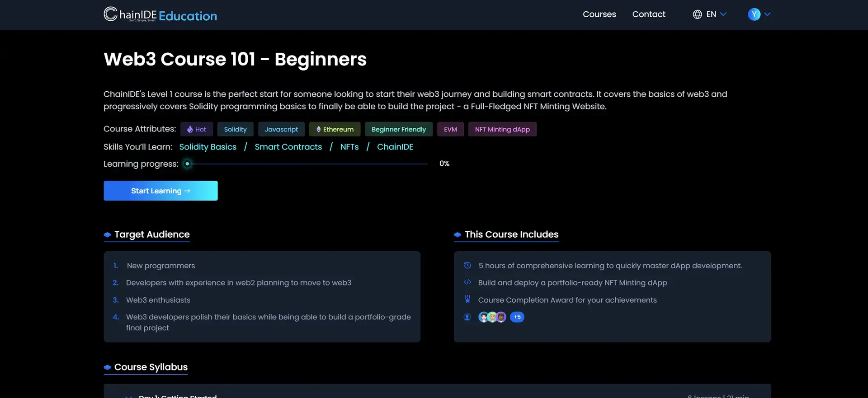Select the Ethereum attribute tag
This screenshot has width=868, height=398.
pos(335,129)
